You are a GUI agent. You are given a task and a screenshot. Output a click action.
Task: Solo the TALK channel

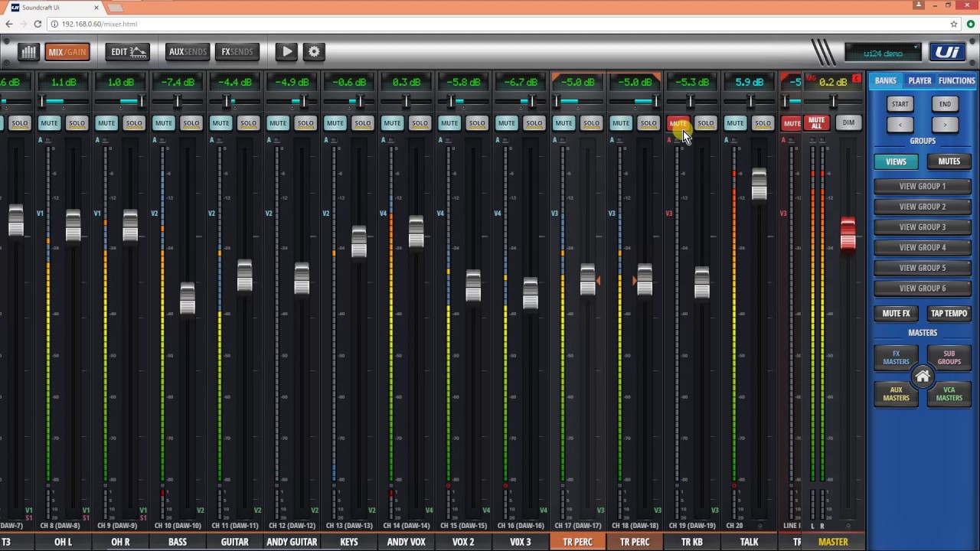tap(763, 123)
